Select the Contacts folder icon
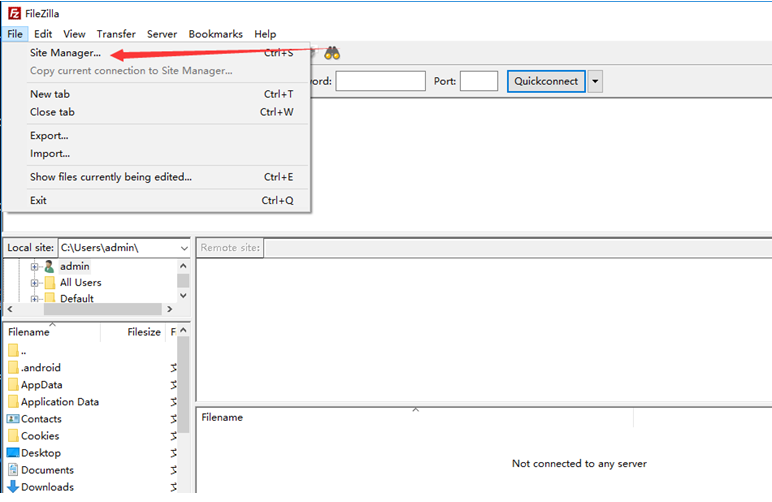Image resolution: width=772 pixels, height=502 pixels. pyautogui.click(x=13, y=419)
